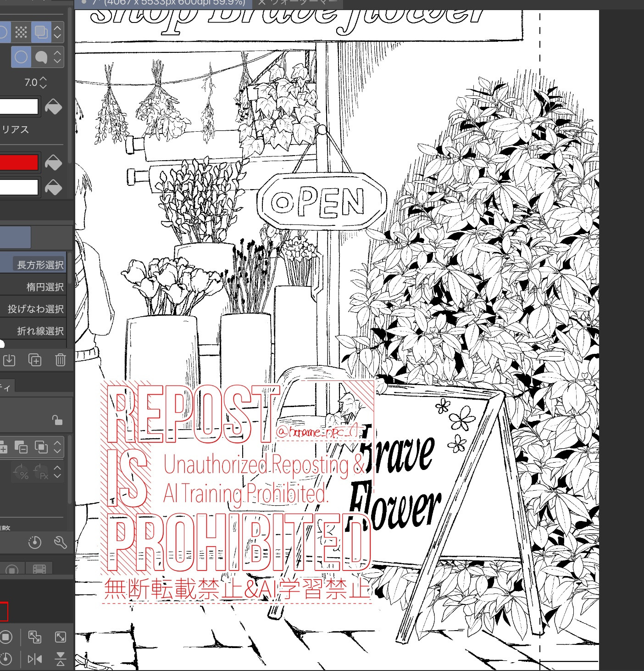Click the reset settings dial icon above the film tab
The width and height of the screenshot is (644, 671).
[x=35, y=542]
